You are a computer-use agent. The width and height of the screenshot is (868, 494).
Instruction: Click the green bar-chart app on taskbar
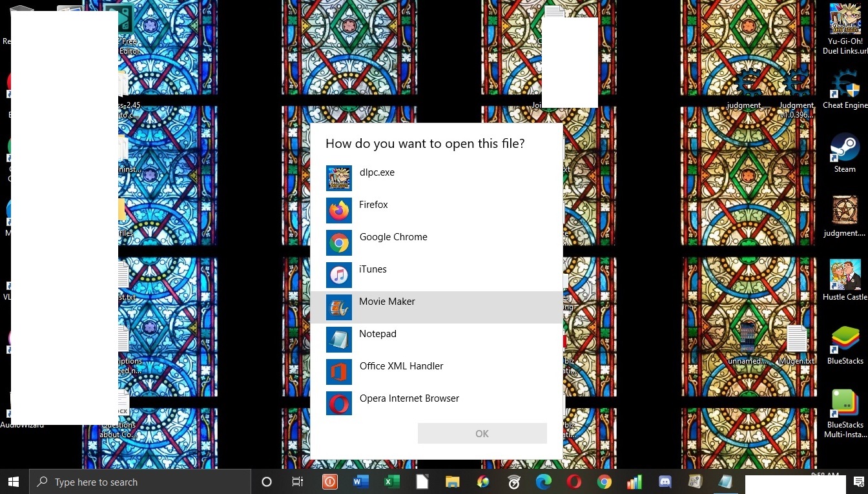click(634, 482)
